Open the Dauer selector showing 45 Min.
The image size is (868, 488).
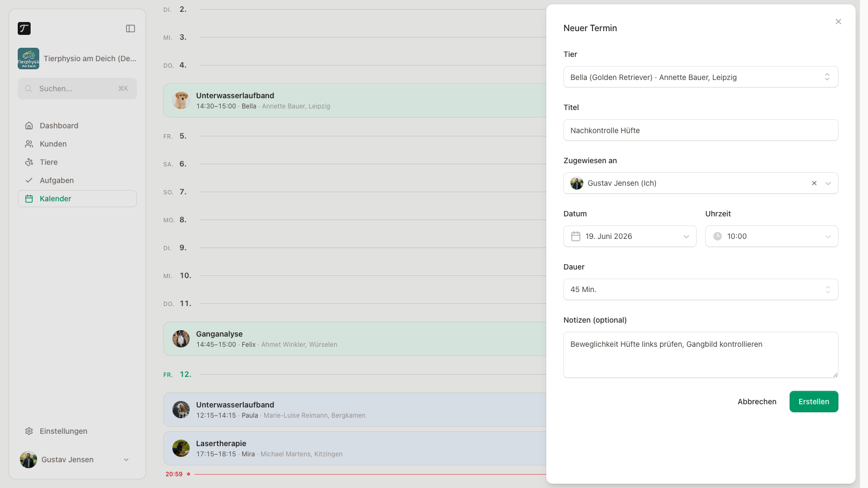click(701, 289)
